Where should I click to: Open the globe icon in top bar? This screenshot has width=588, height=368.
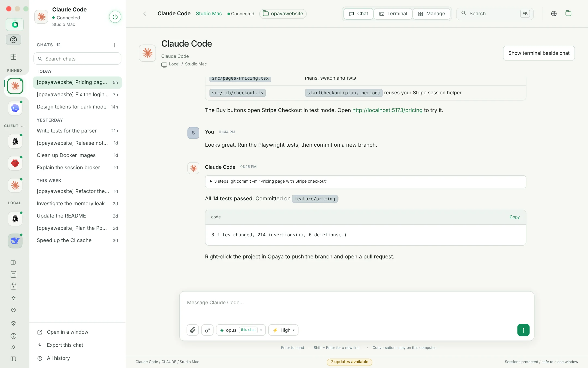[x=554, y=14]
